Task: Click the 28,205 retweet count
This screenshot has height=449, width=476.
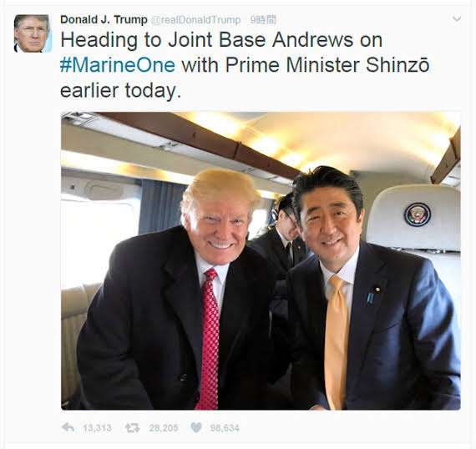Action: [164, 428]
